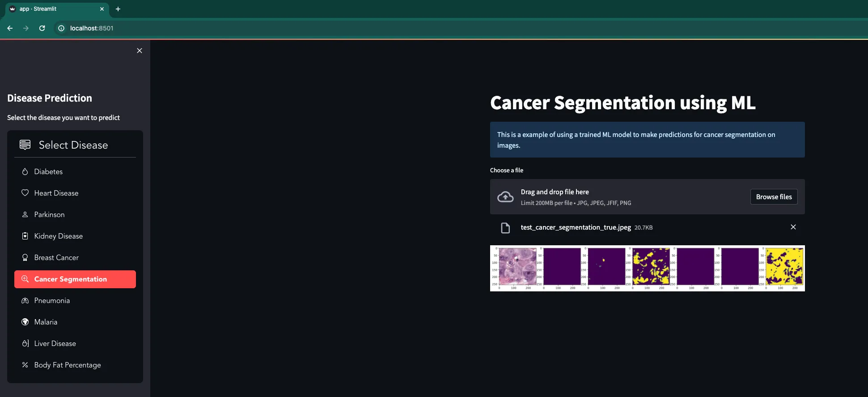Click the Cancer Segmentation magnifier icon
This screenshot has width=868, height=397.
(25, 279)
